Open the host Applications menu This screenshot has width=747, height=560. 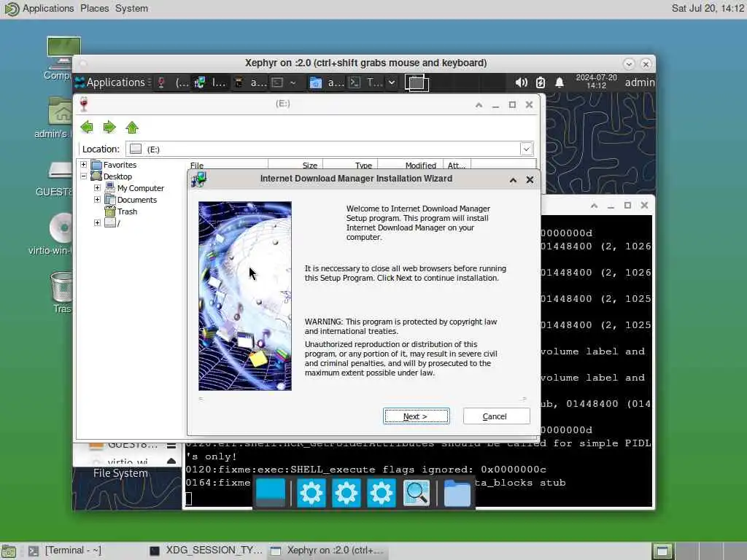pyautogui.click(x=48, y=8)
